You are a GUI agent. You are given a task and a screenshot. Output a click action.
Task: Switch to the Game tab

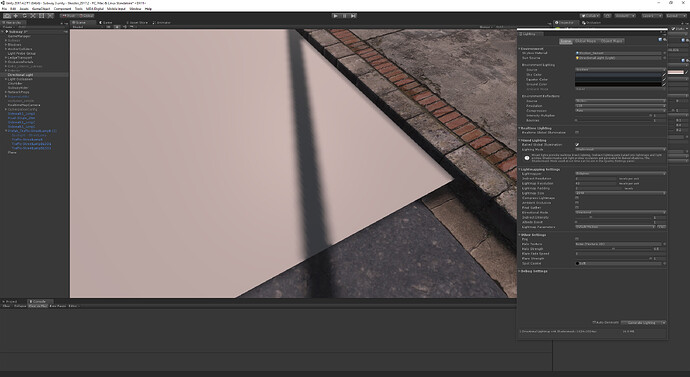click(107, 22)
